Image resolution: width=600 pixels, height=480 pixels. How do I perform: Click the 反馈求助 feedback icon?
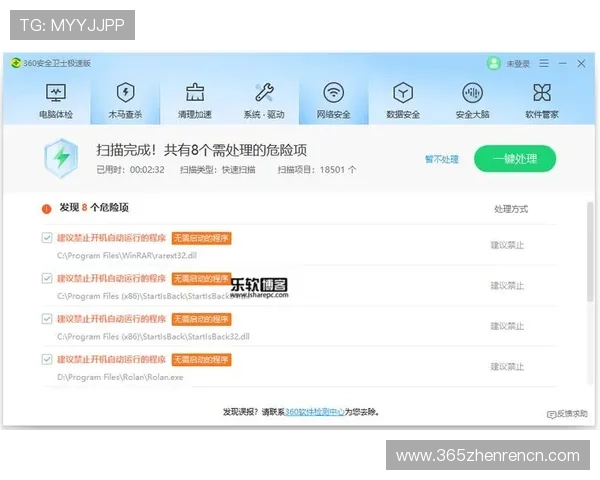point(551,414)
